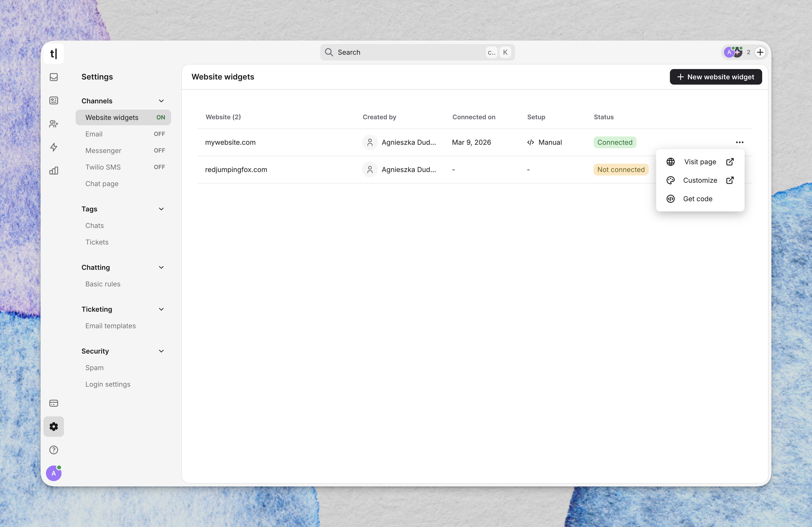Go to Chat page settings
812x527 pixels.
pyautogui.click(x=123, y=184)
